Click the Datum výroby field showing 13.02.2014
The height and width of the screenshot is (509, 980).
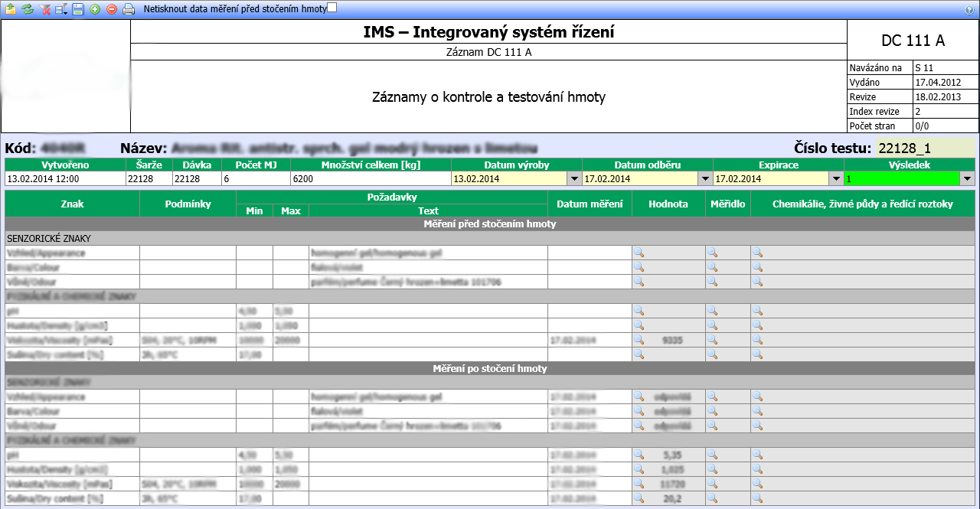tap(509, 178)
